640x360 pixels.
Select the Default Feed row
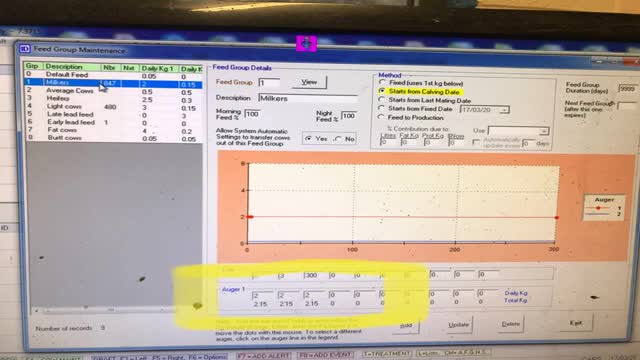point(113,75)
